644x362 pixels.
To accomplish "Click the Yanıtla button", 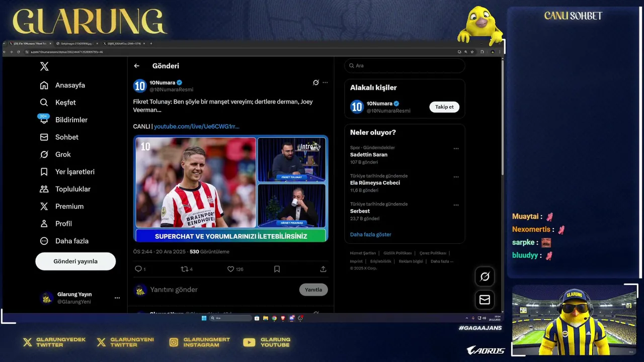I will click(x=313, y=290).
